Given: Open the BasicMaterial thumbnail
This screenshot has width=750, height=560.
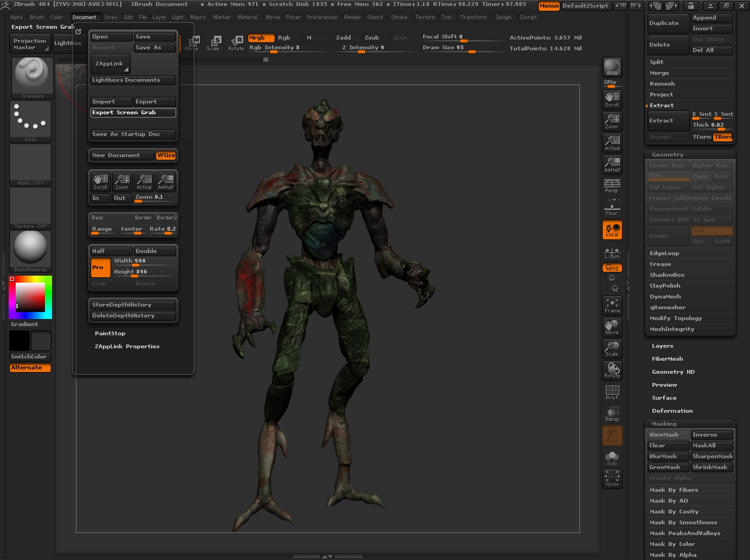Looking at the screenshot, I should 31,251.
